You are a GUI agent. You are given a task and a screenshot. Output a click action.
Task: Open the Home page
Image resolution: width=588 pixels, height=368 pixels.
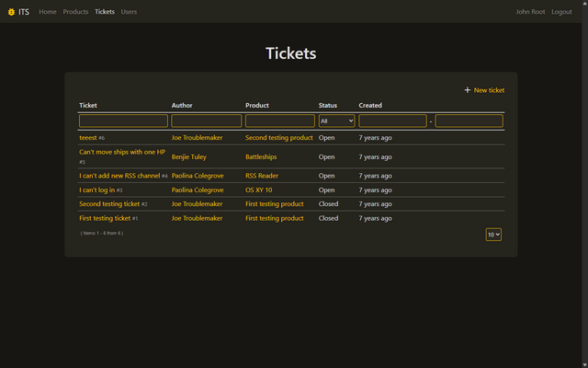click(48, 12)
